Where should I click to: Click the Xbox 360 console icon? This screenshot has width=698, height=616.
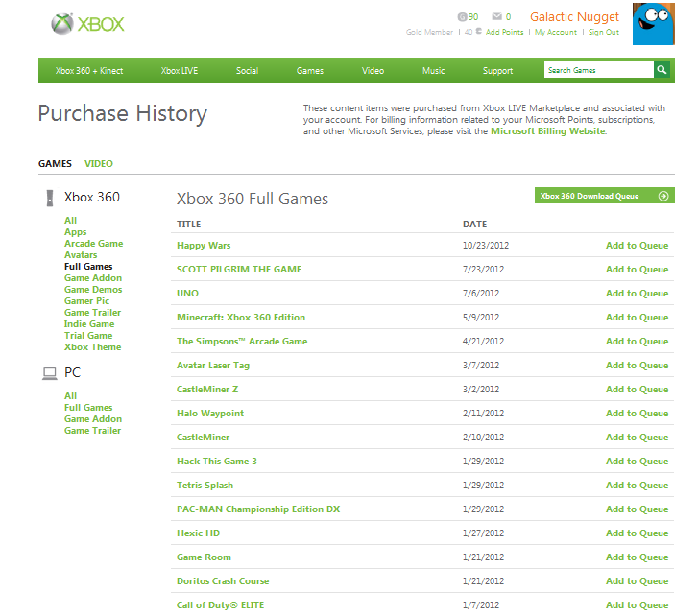(49, 198)
